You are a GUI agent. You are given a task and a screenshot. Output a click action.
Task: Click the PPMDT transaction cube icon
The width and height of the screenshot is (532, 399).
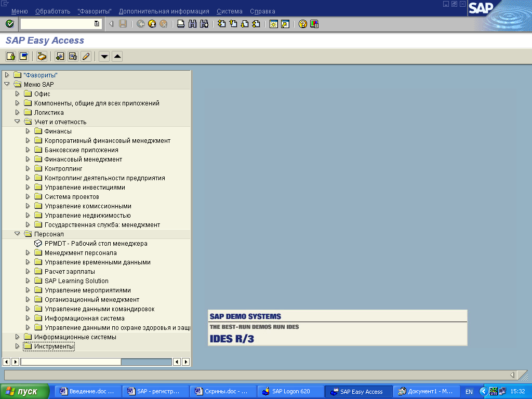[38, 243]
